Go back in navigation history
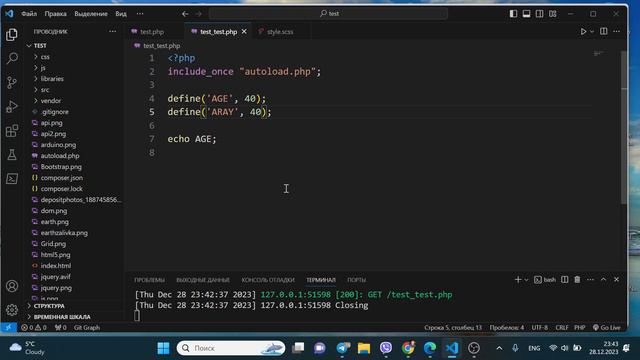Viewport: 640px width, 360px height. pos(185,13)
